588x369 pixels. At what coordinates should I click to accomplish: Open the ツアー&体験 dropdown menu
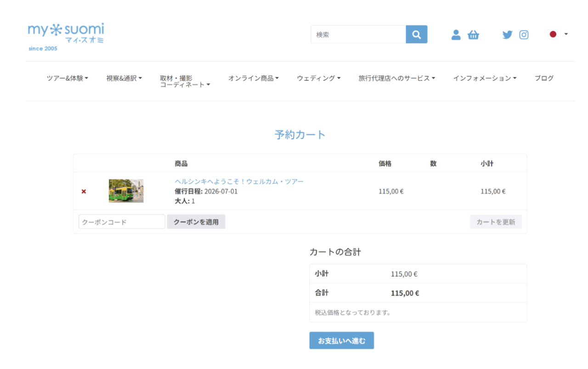[x=67, y=78]
